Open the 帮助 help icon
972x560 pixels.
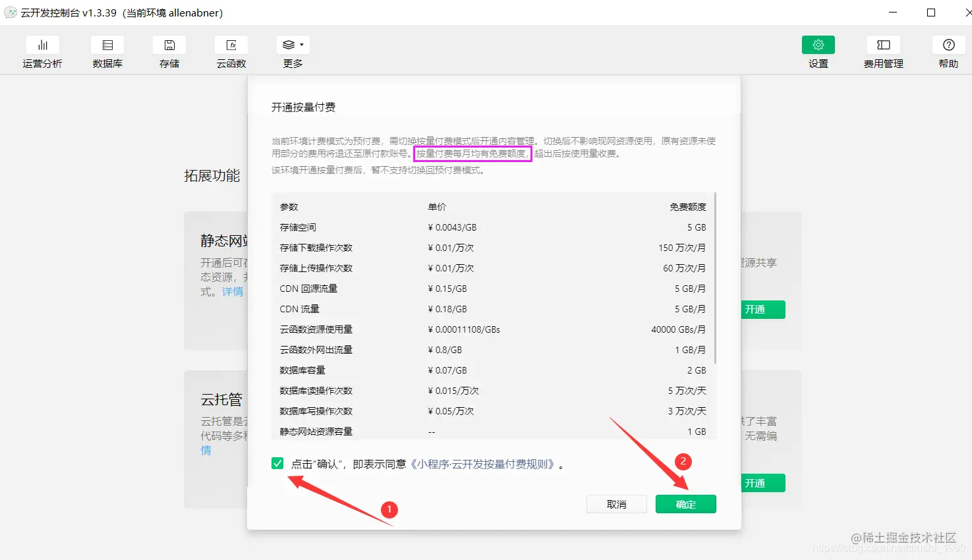tap(949, 45)
